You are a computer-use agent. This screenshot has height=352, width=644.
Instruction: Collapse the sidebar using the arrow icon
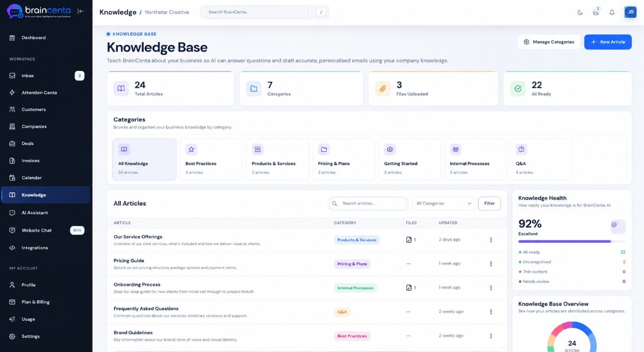point(80,11)
